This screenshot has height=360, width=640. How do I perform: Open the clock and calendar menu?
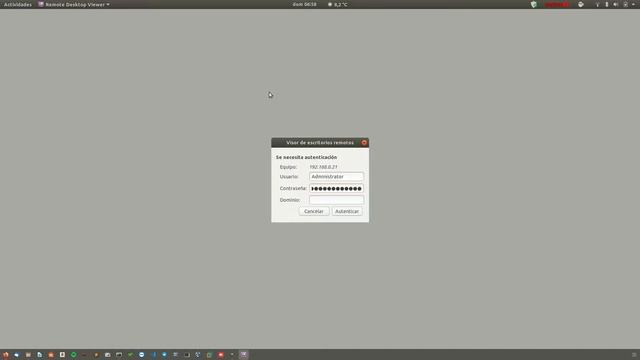304,4
